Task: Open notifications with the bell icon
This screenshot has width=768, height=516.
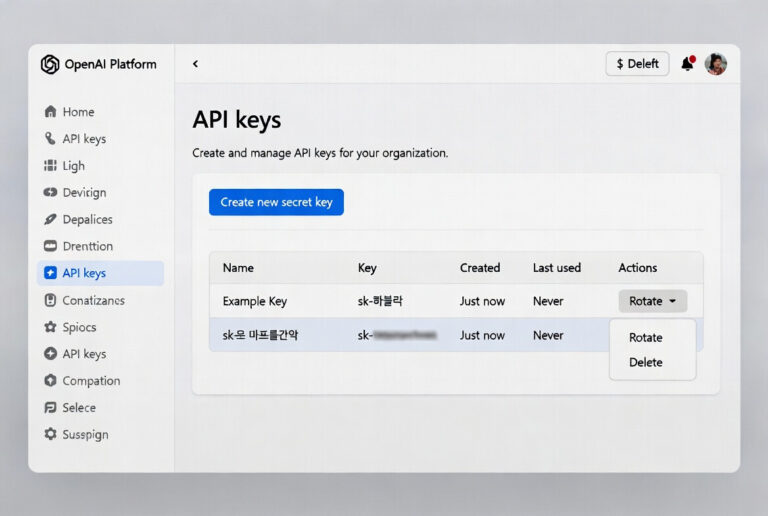Action: (688, 64)
